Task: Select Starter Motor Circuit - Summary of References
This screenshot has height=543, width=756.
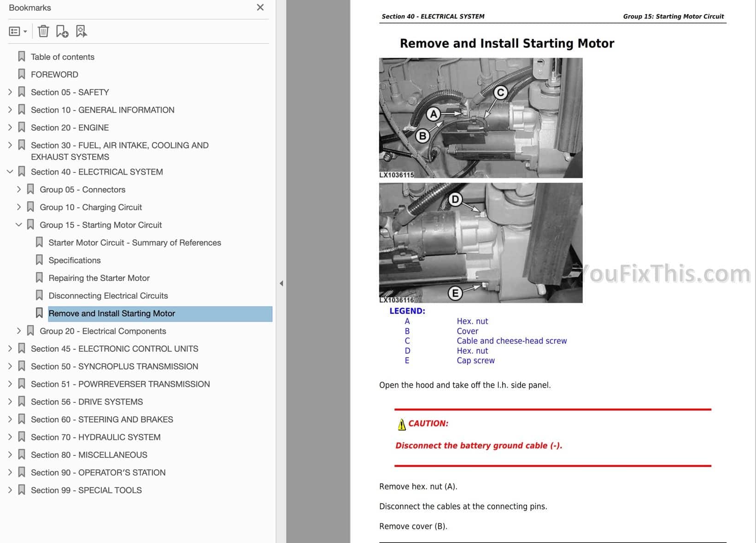Action: (135, 243)
